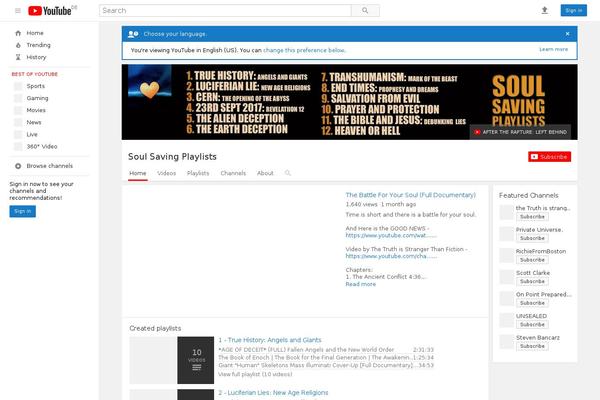Open Live under Best of YouTube
The height and width of the screenshot is (400, 600).
(x=32, y=134)
